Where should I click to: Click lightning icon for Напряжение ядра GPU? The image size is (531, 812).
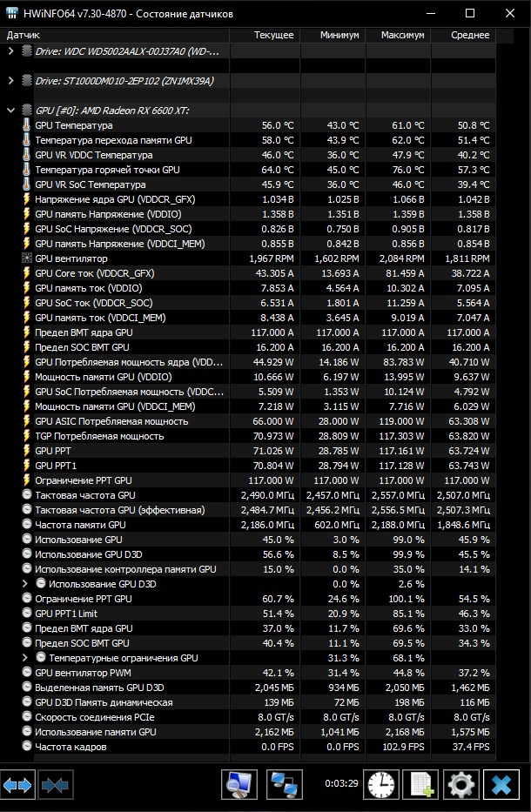(27, 199)
